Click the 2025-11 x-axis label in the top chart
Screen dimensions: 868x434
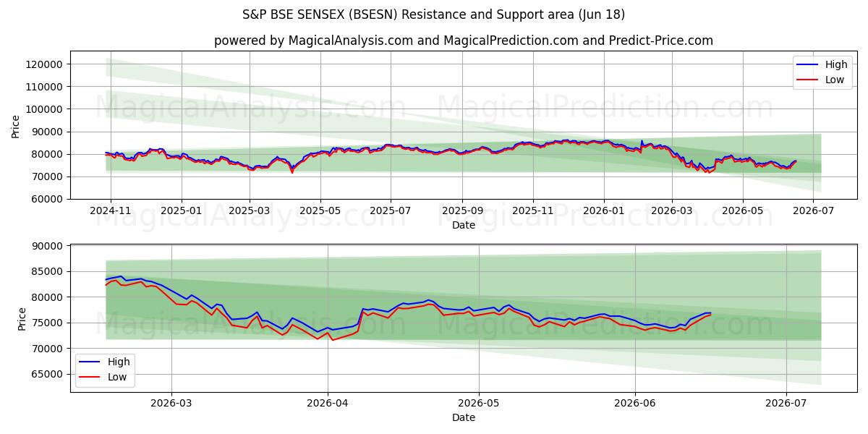[533, 212]
